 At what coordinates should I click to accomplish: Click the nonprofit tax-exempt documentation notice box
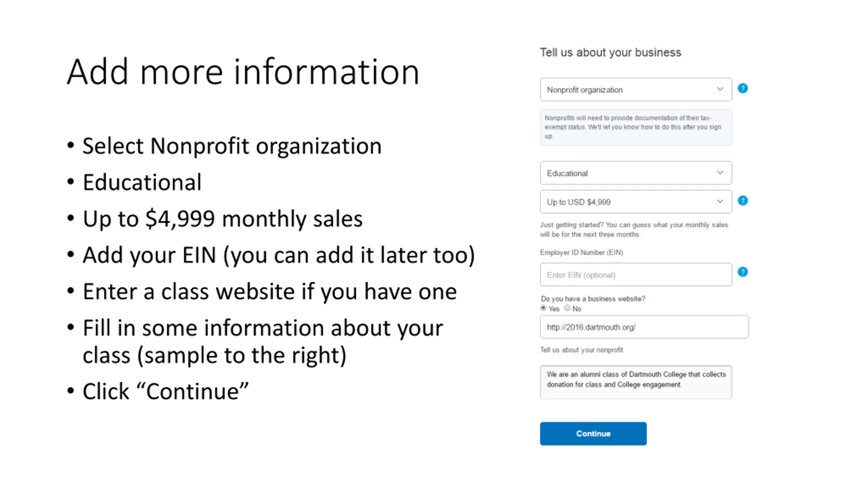coord(636,127)
